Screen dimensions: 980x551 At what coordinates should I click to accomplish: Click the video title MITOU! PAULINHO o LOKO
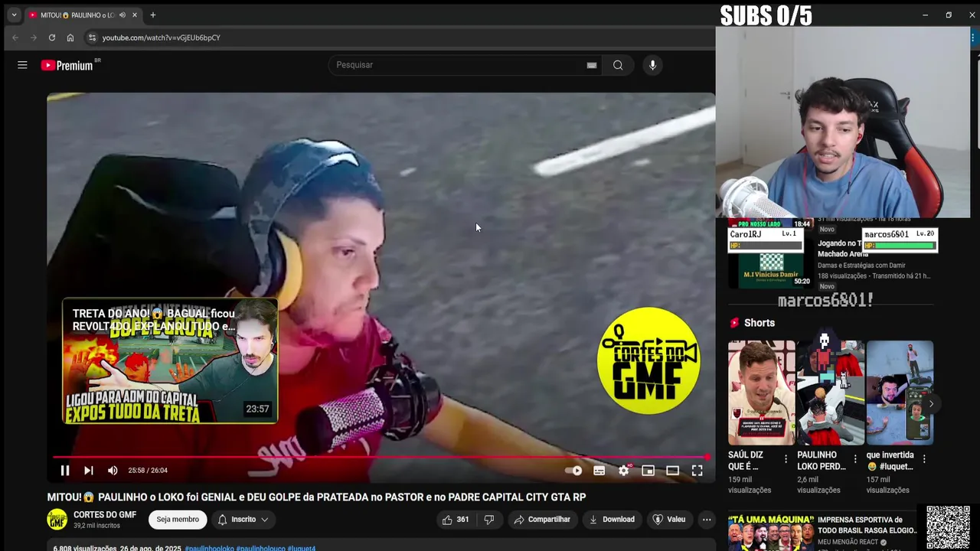pos(316,497)
